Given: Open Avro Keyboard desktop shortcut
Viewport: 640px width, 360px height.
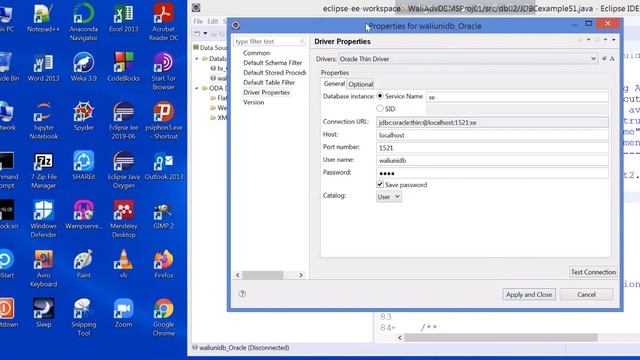Looking at the screenshot, I should click(x=43, y=269).
